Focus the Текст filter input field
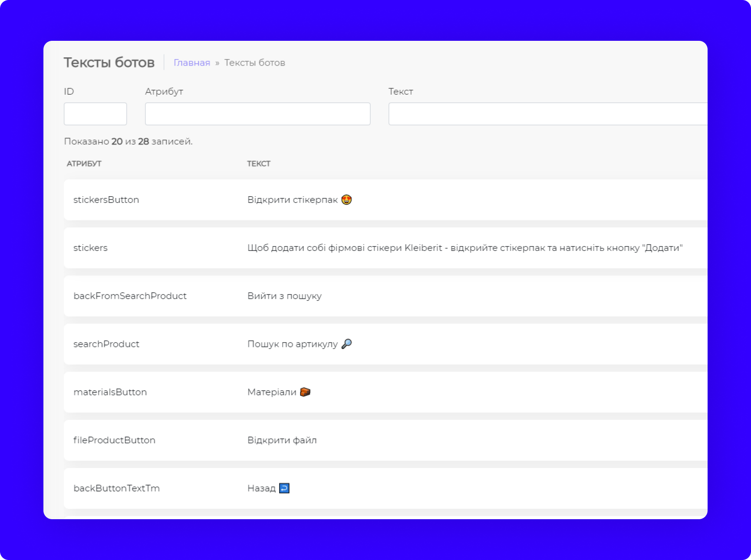The width and height of the screenshot is (751, 560). pos(547,114)
